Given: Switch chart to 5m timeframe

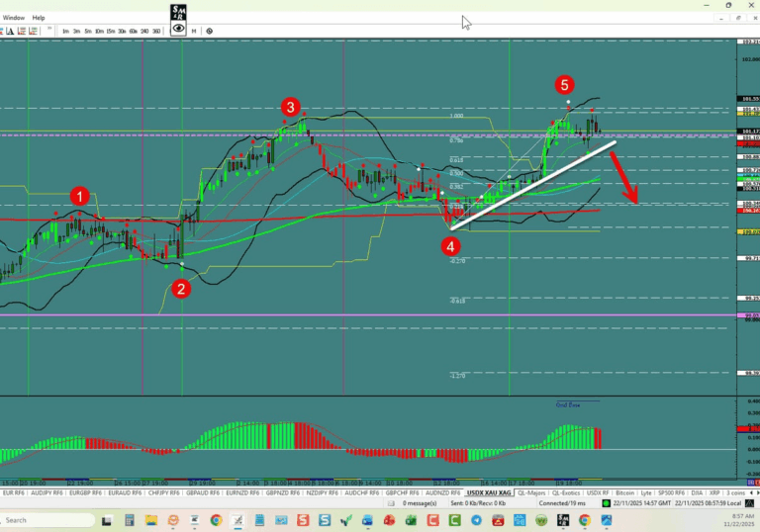Looking at the screenshot, I should point(88,31).
